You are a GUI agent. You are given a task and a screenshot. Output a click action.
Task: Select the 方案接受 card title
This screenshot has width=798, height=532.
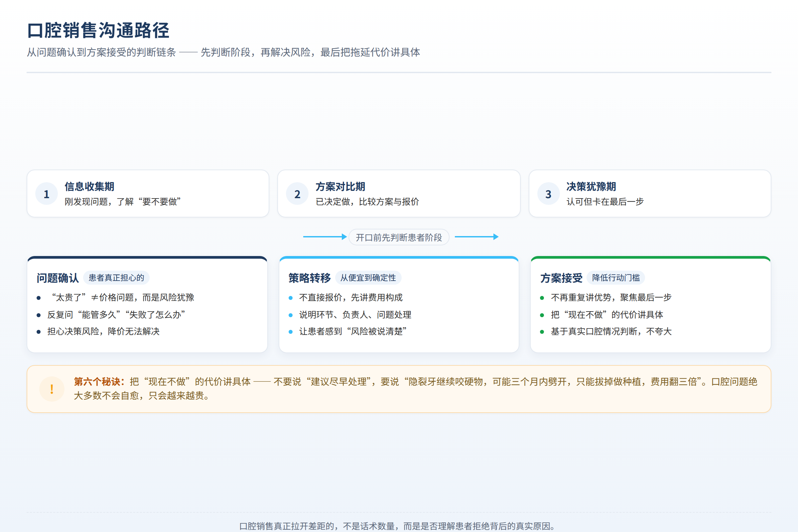pyautogui.click(x=561, y=278)
